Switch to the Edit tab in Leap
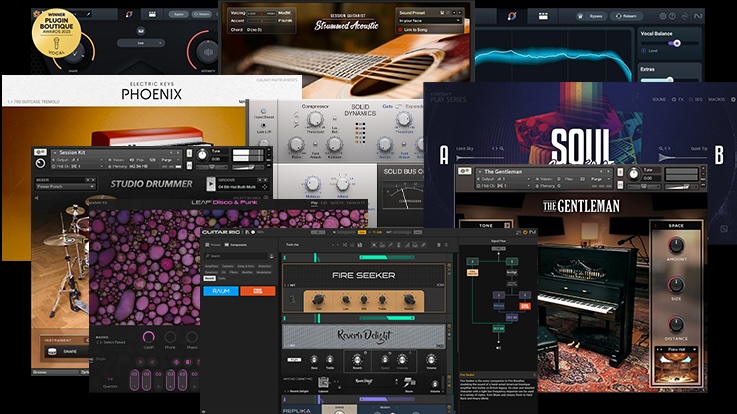 coord(324,203)
